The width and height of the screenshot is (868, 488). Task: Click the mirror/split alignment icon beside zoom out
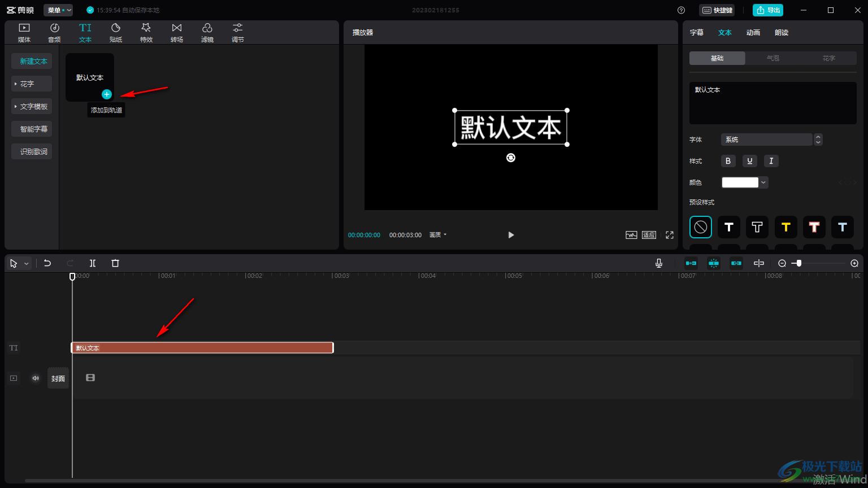pyautogui.click(x=759, y=263)
